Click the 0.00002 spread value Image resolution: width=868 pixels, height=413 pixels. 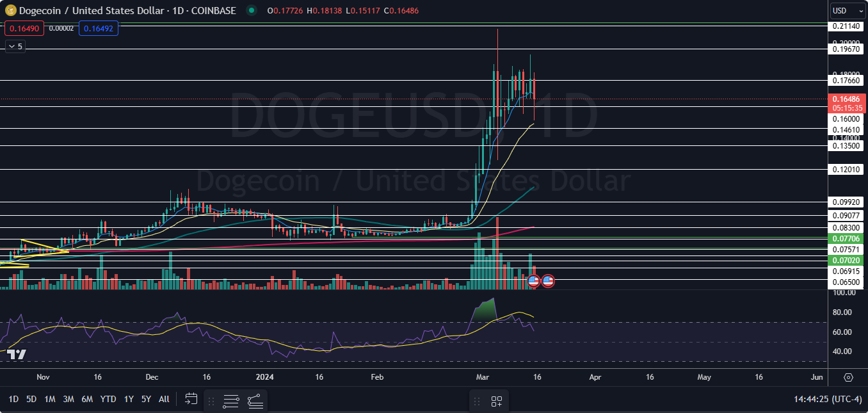point(60,28)
